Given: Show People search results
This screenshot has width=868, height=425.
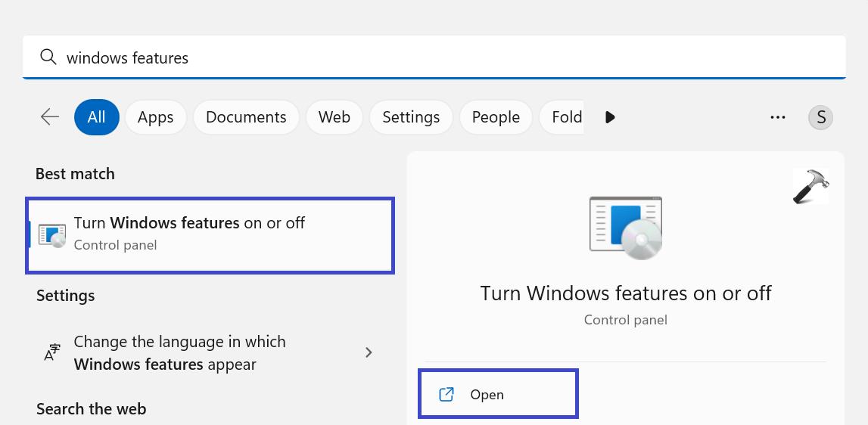Looking at the screenshot, I should coord(496,117).
